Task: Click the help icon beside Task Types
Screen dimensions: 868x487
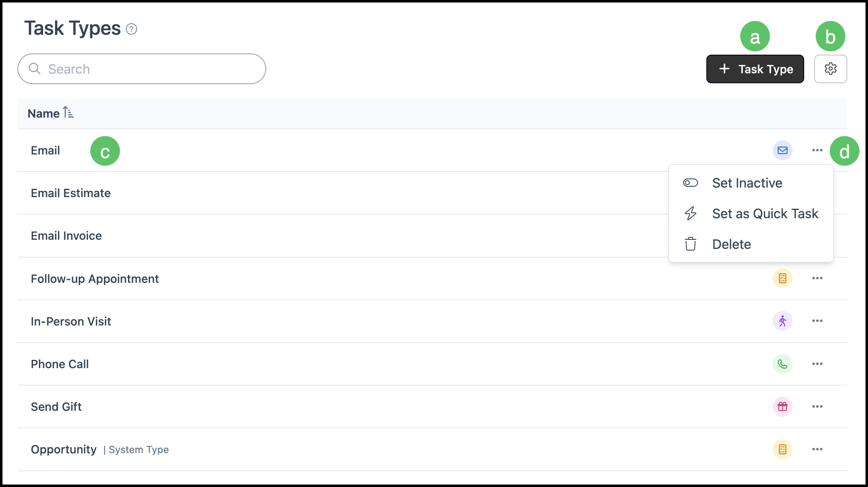Action: coord(131,29)
